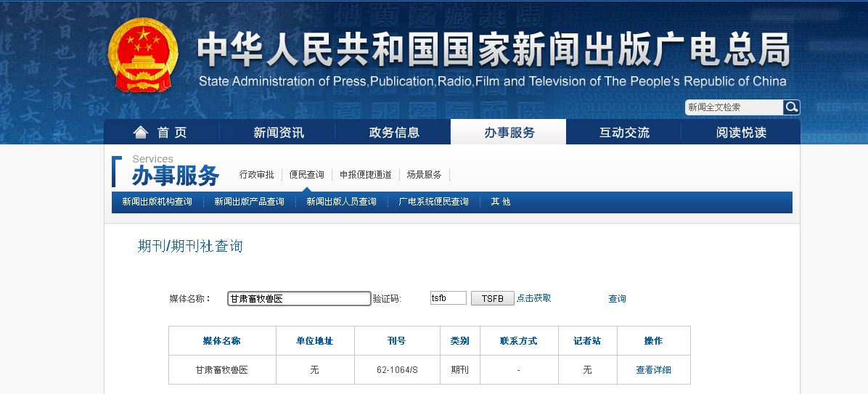Open the 新闻资讯 tab
868x394 pixels.
coord(279,132)
